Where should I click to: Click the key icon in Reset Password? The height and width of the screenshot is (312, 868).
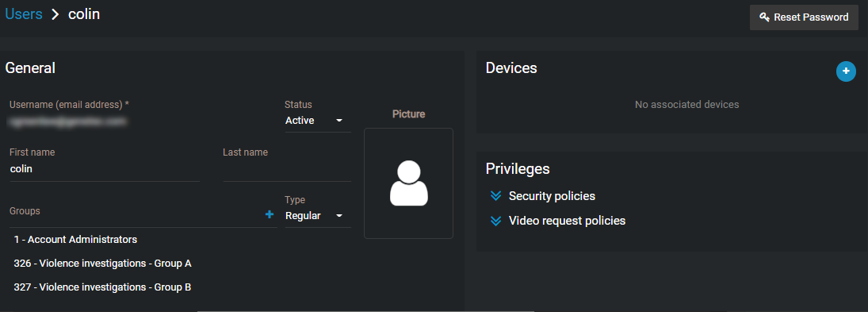point(764,17)
